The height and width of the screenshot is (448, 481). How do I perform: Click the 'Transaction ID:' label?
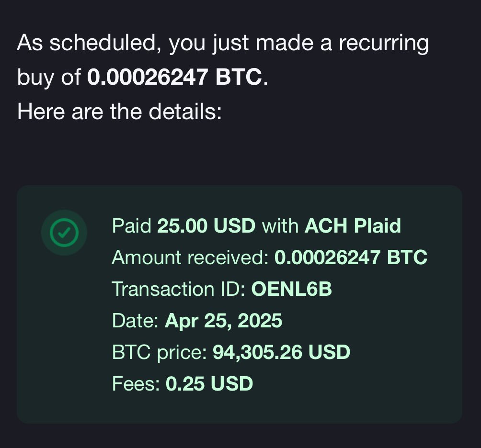tap(179, 289)
